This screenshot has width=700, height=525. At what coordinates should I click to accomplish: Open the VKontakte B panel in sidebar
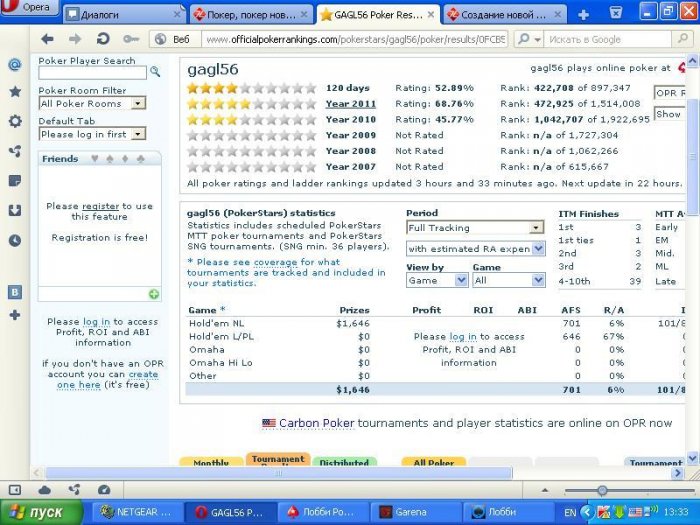15,292
